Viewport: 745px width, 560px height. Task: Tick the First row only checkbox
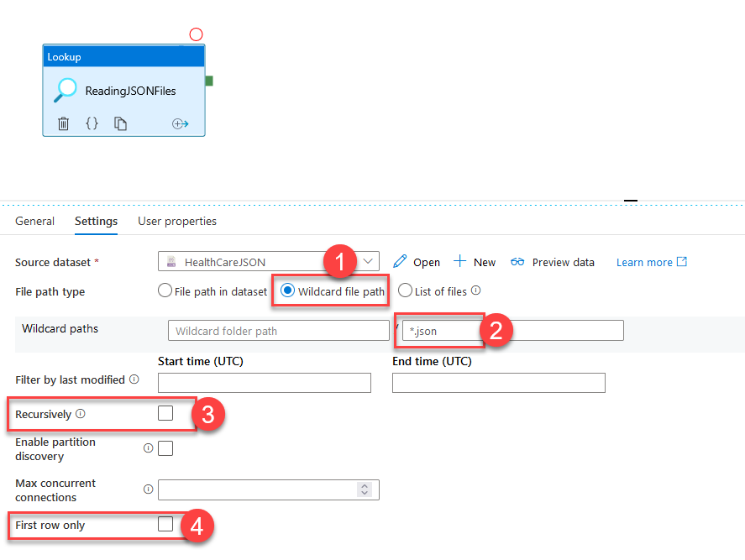[x=165, y=524]
